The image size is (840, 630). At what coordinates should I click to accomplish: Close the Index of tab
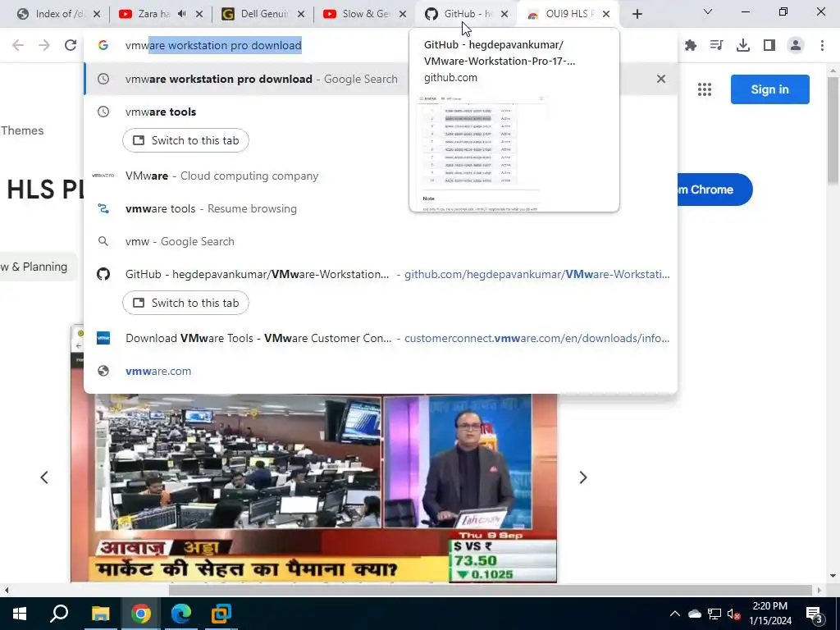pyautogui.click(x=97, y=14)
